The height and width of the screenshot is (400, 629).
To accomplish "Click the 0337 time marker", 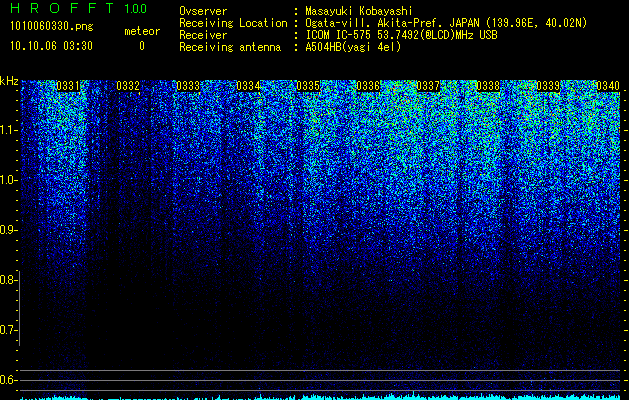I will [428, 86].
